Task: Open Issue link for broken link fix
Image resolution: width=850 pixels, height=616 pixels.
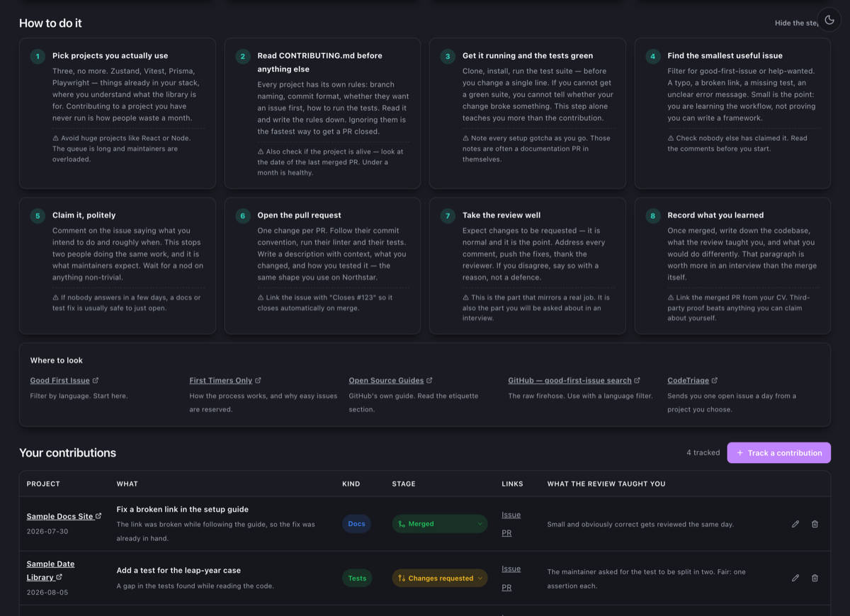Action: (511, 515)
